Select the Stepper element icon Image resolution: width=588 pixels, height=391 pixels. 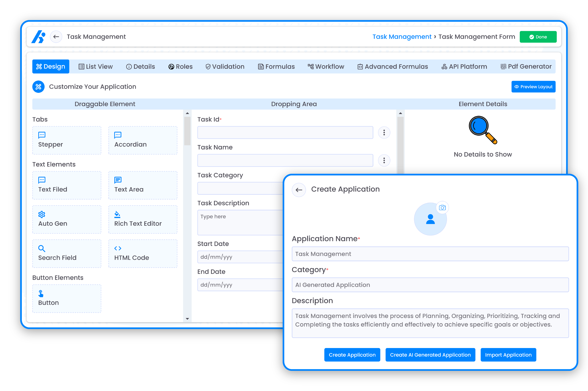coord(42,135)
